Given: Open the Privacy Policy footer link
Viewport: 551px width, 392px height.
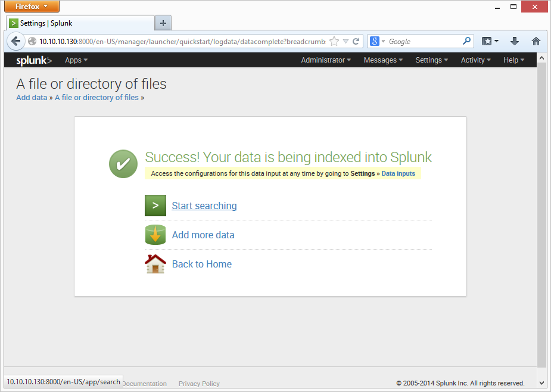Looking at the screenshot, I should click(x=199, y=384).
